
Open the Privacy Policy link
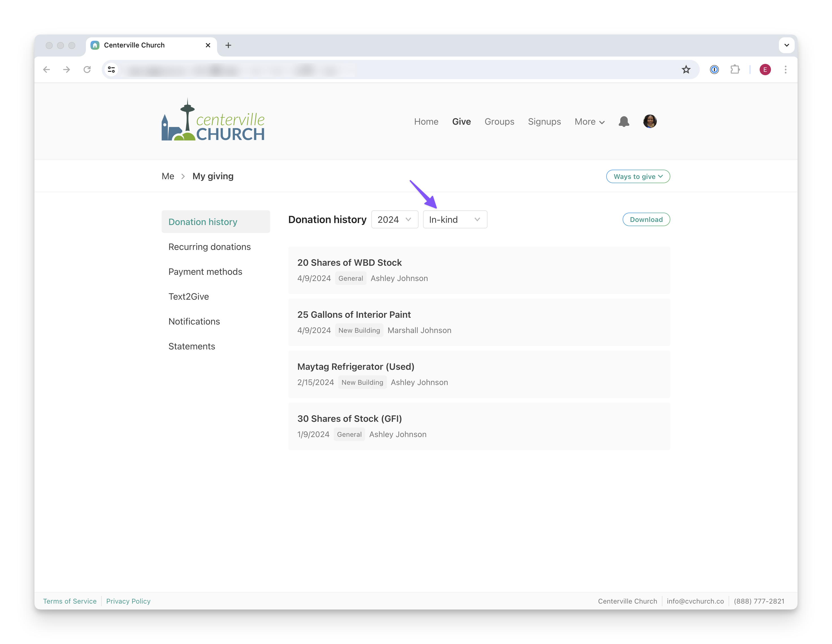[128, 601]
